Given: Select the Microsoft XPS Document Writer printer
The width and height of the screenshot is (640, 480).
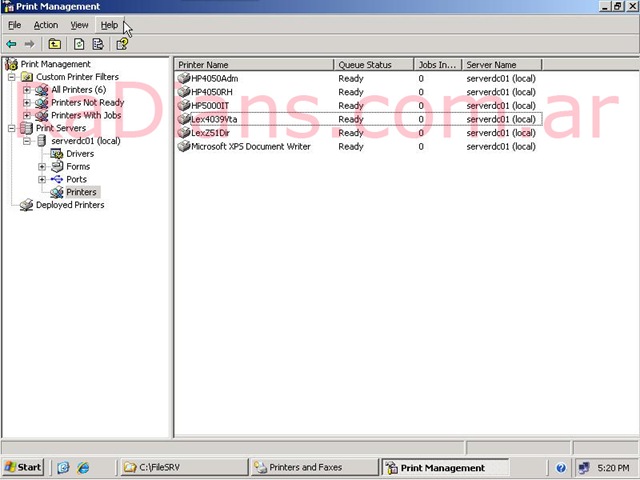Looking at the screenshot, I should click(x=250, y=146).
